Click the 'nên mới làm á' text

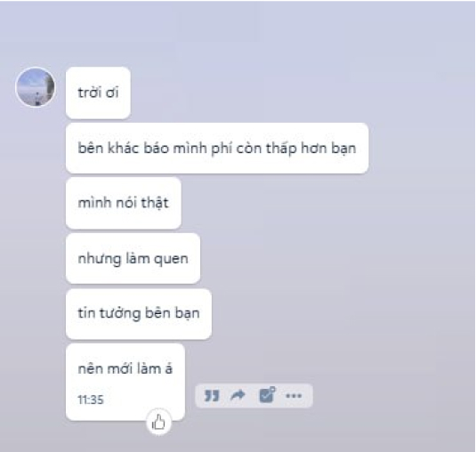(125, 369)
